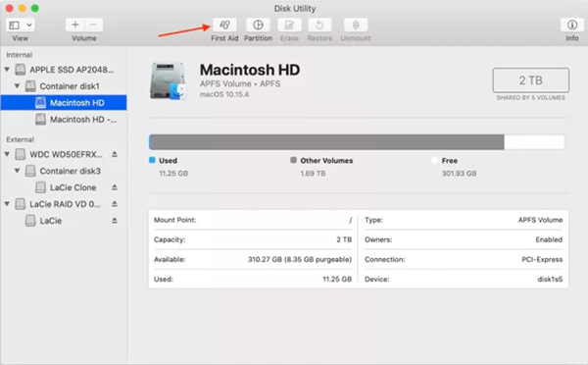Click the PCI-Express connection value
The width and height of the screenshot is (588, 365).
pyautogui.click(x=542, y=259)
